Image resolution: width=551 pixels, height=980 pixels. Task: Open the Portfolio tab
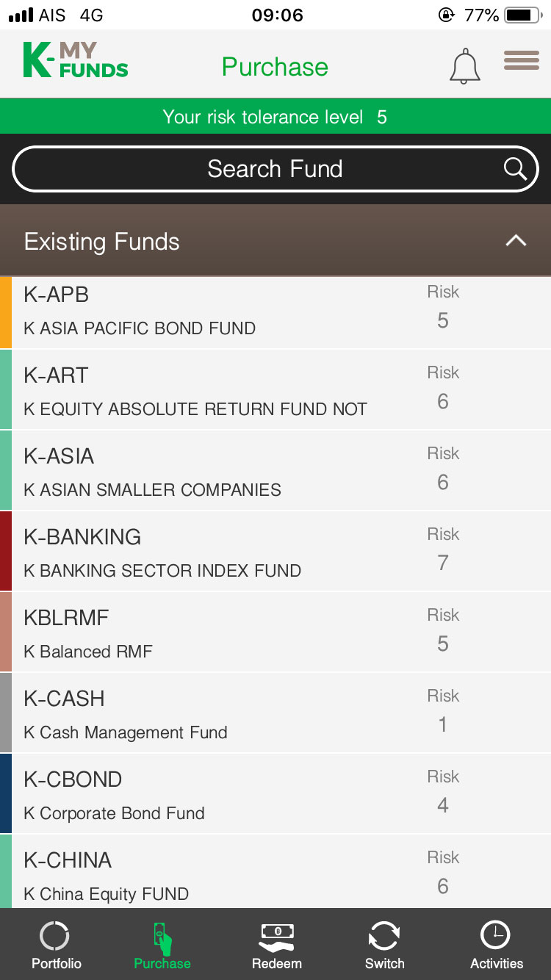[x=56, y=945]
